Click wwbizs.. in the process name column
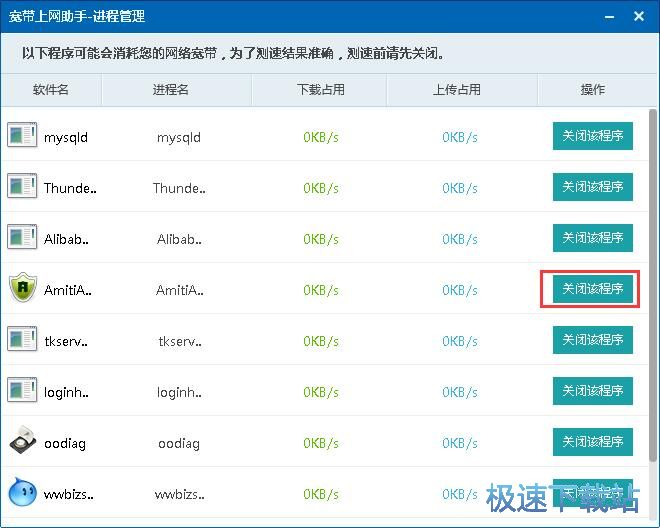660x528 pixels. tap(179, 494)
